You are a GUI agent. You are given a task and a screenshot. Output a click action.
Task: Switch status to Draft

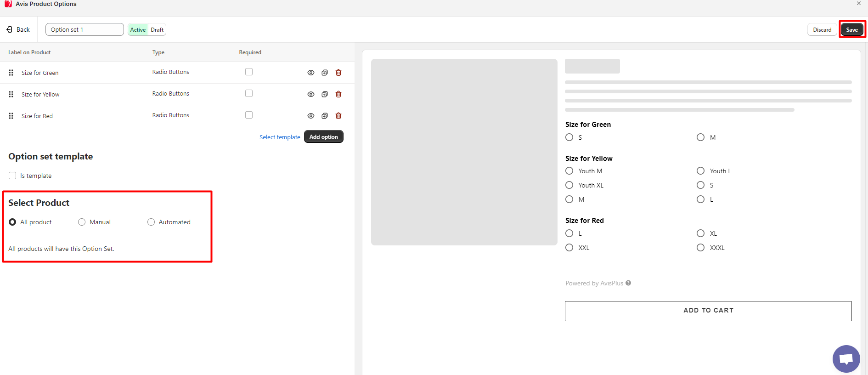coord(157,30)
